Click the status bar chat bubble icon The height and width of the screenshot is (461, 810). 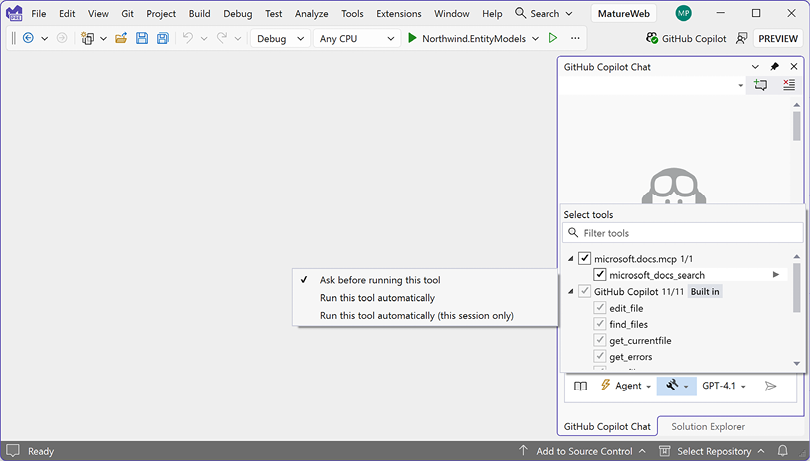click(13, 451)
